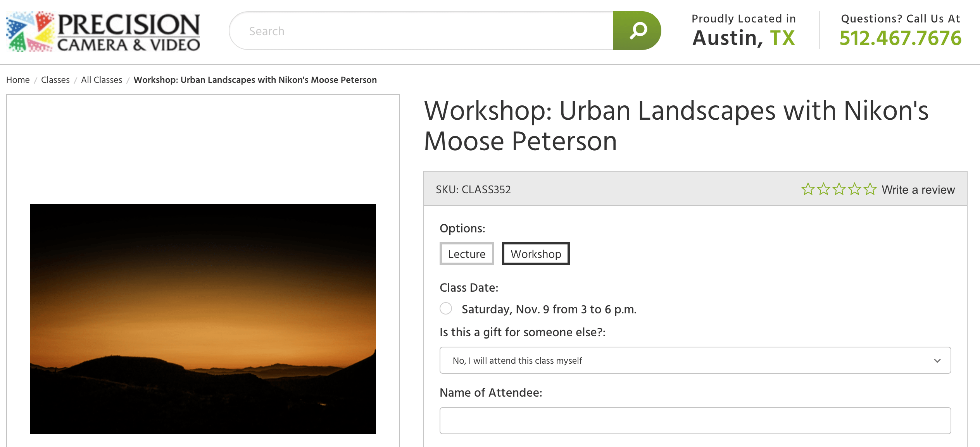Image resolution: width=980 pixels, height=447 pixels.
Task: Choose the Workshop option
Action: coord(535,254)
